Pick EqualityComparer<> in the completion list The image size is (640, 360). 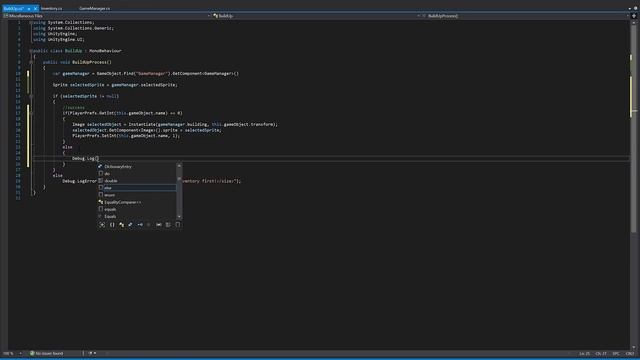coord(137,202)
